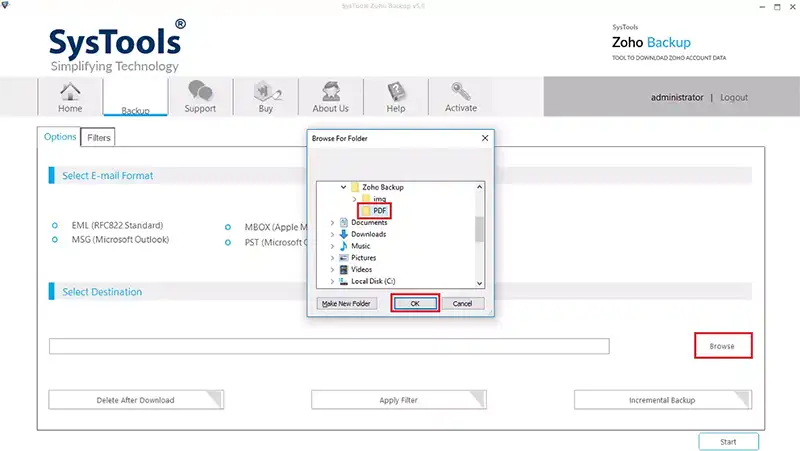
Task: Click the folder tree scrollbar thumb
Action: pos(480,229)
